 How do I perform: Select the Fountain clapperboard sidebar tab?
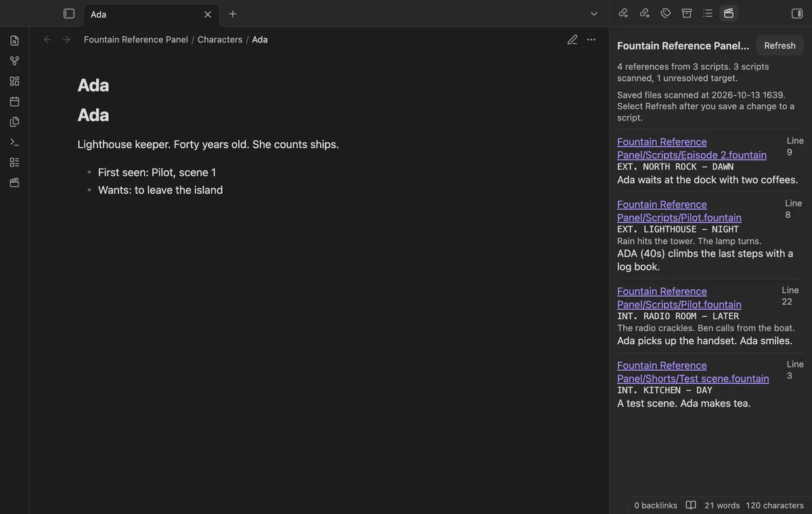pyautogui.click(x=729, y=14)
